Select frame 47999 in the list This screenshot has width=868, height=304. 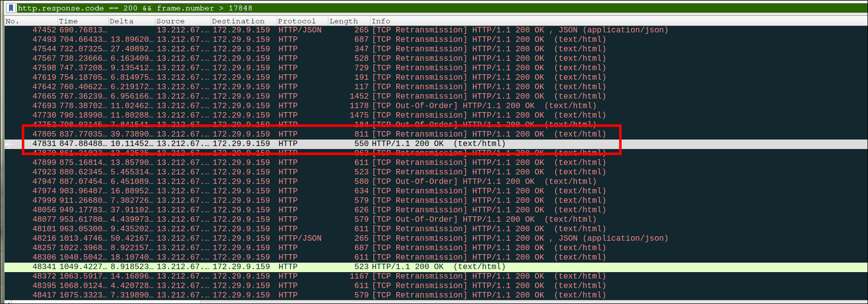tap(436, 200)
